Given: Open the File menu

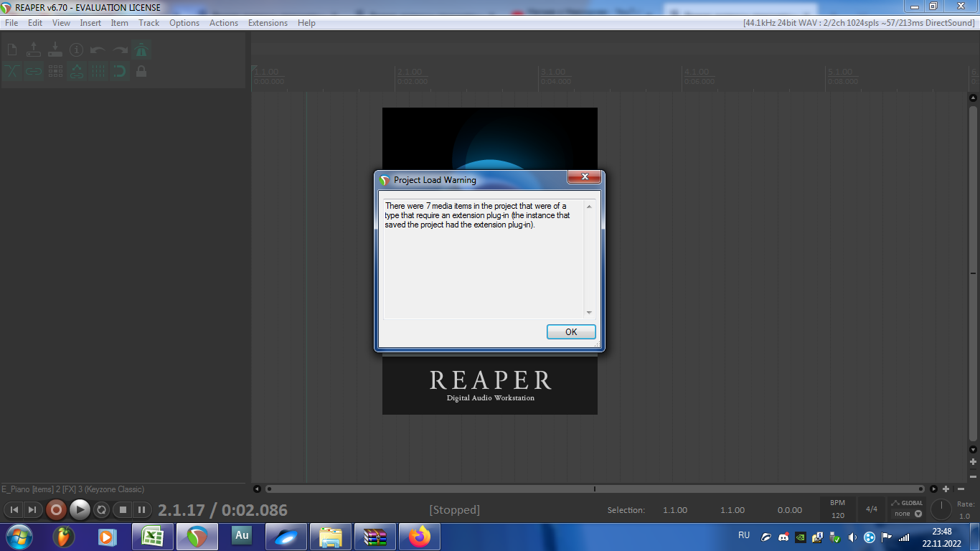Looking at the screenshot, I should tap(11, 23).
